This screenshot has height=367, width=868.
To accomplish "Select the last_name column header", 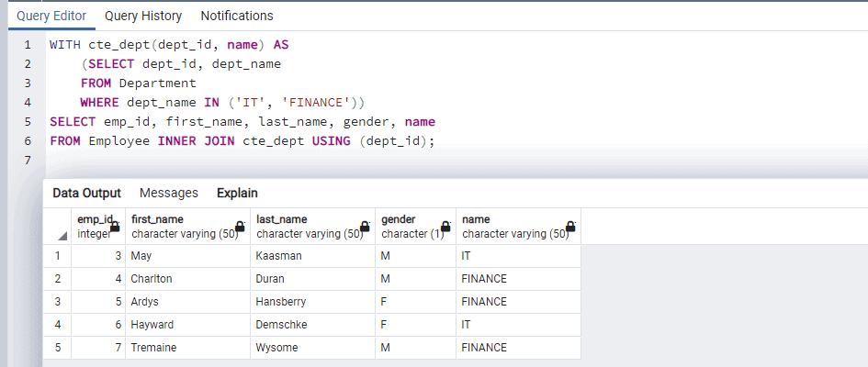I will coord(308,226).
